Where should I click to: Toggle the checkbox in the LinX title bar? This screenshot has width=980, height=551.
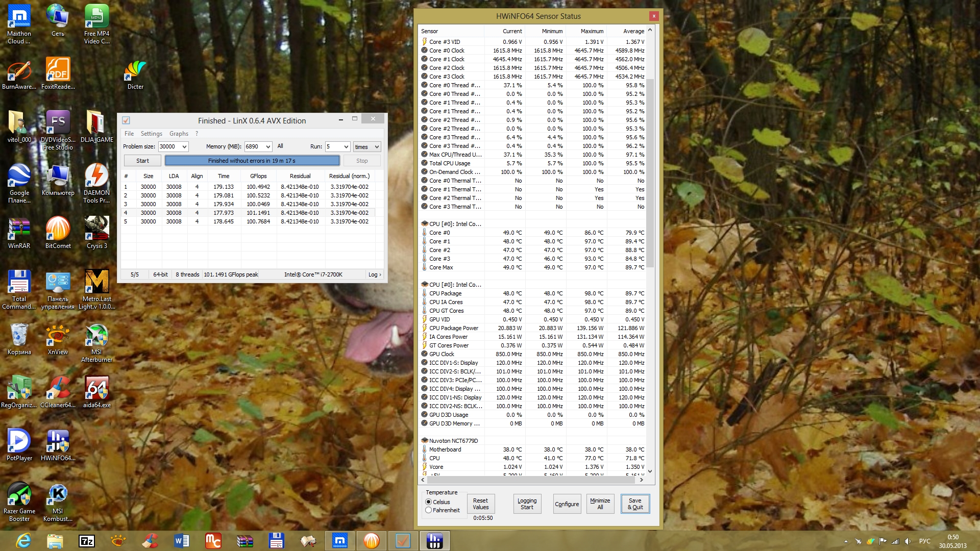coord(126,120)
